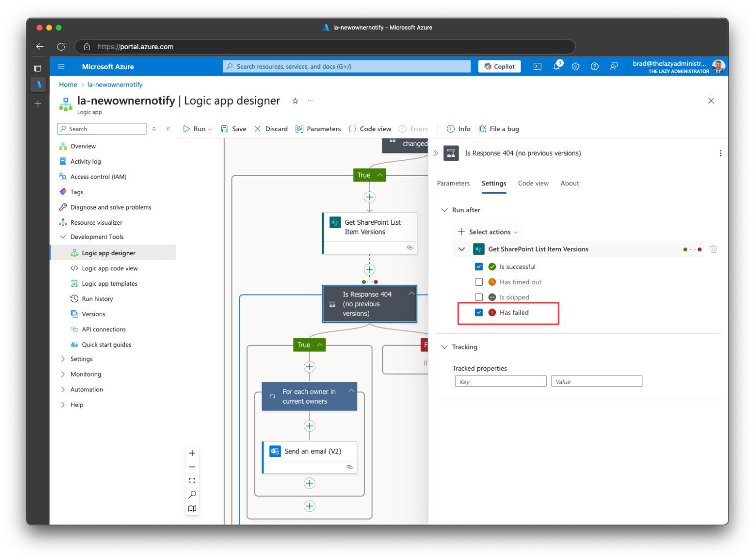Fit the workflow to view
The height and width of the screenshot is (560, 755).
coord(192,481)
